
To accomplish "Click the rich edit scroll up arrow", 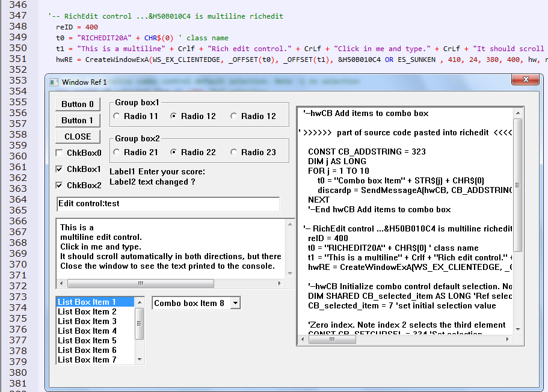I will [517, 113].
